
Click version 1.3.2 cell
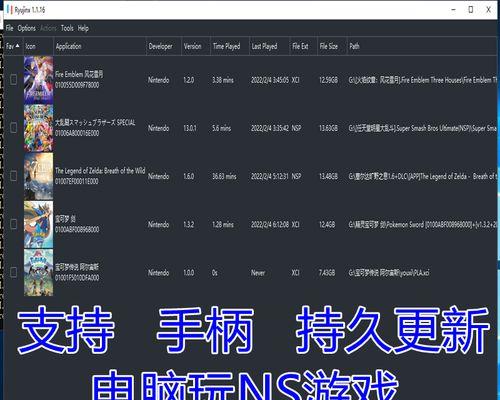tap(189, 224)
